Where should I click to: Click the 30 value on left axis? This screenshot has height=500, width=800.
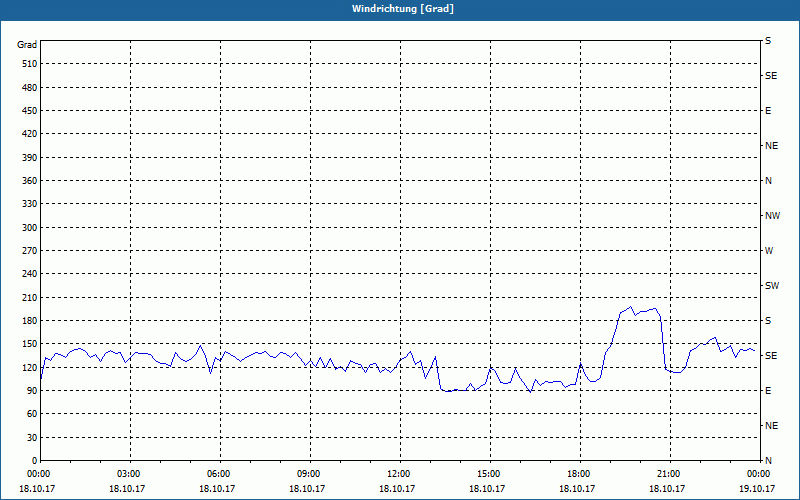pos(32,437)
